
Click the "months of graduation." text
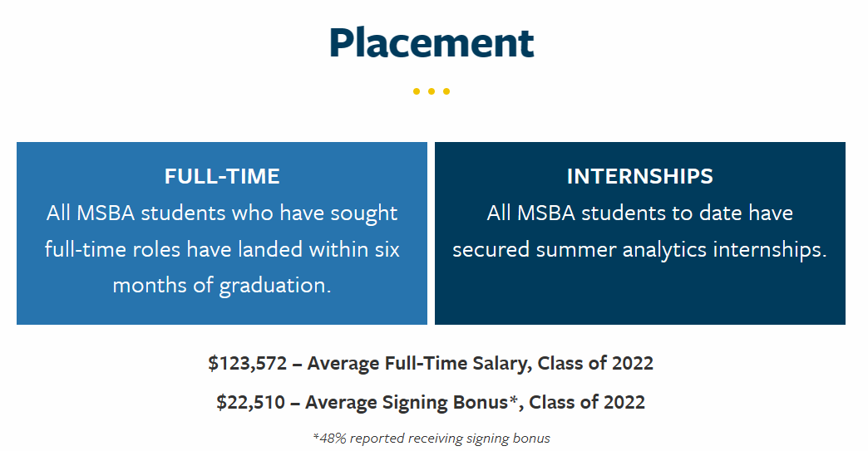(222, 285)
